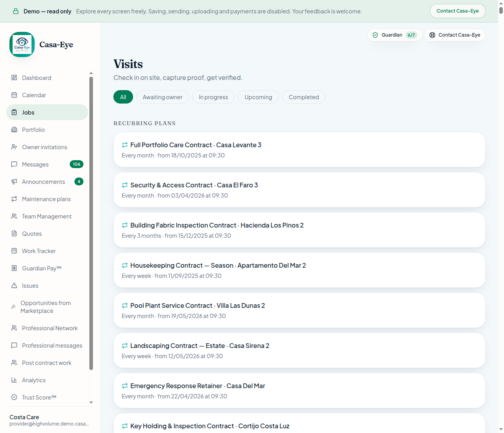The image size is (504, 433).
Task: Click the Dashboard grid icon in sidebar
Action: coord(14,78)
